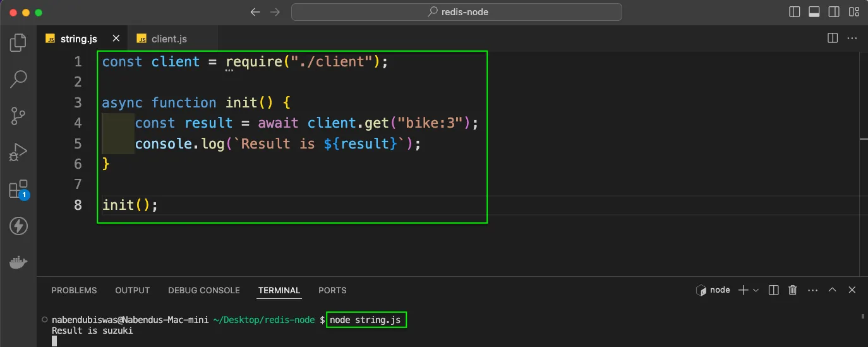The width and height of the screenshot is (868, 347).
Task: Click the init function name on line 3
Action: [242, 102]
